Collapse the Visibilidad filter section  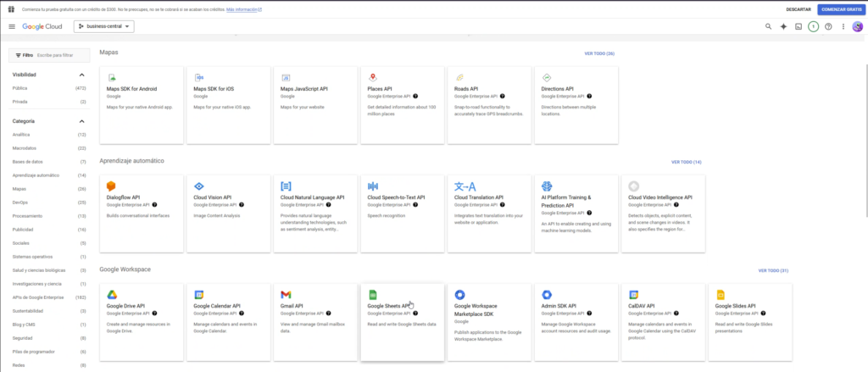tap(82, 75)
